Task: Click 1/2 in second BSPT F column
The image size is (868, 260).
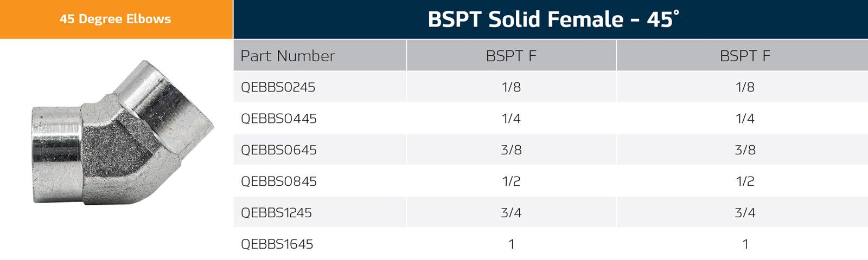Action: [745, 181]
